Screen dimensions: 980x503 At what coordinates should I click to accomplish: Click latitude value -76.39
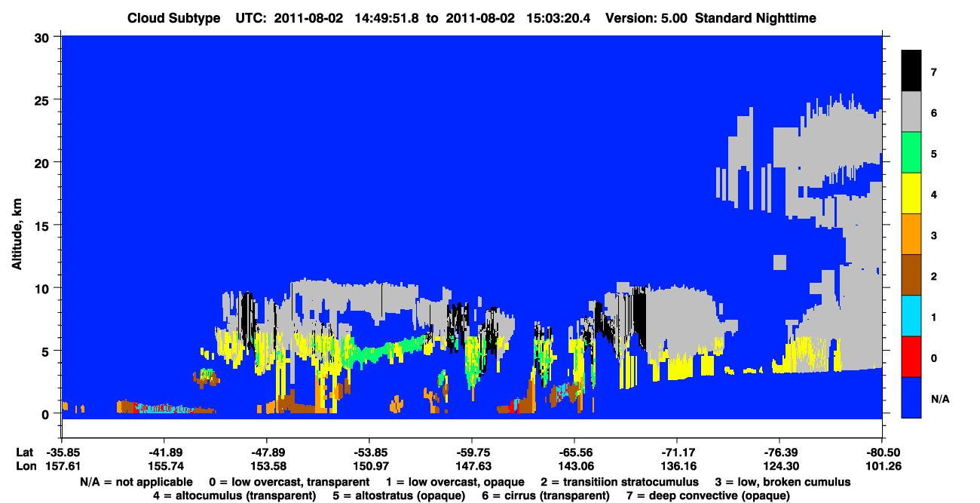click(779, 452)
